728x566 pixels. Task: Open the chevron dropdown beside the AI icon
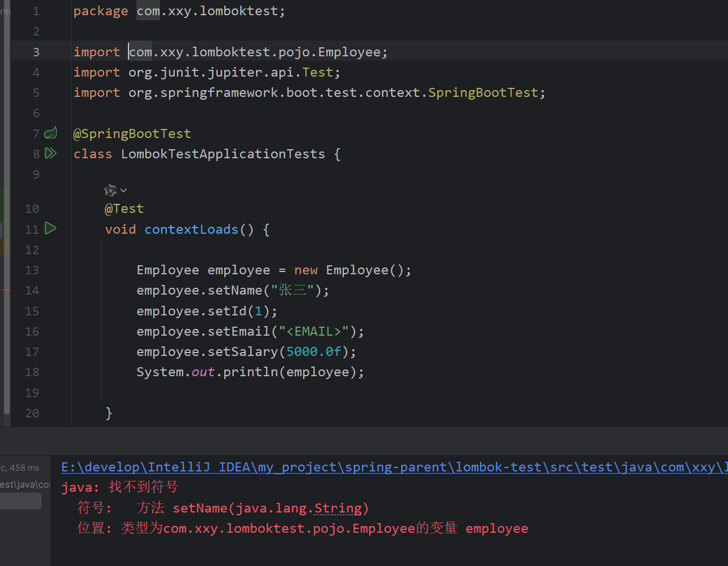coord(123,190)
